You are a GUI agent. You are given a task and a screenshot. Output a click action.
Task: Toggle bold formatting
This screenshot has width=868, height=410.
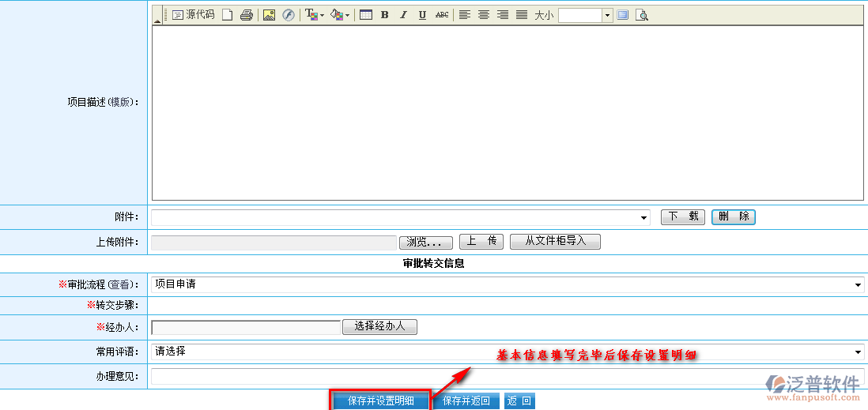(385, 15)
